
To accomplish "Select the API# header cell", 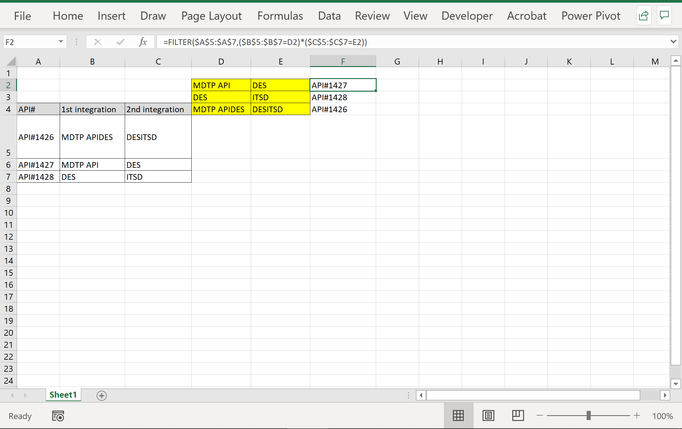I will click(38, 109).
